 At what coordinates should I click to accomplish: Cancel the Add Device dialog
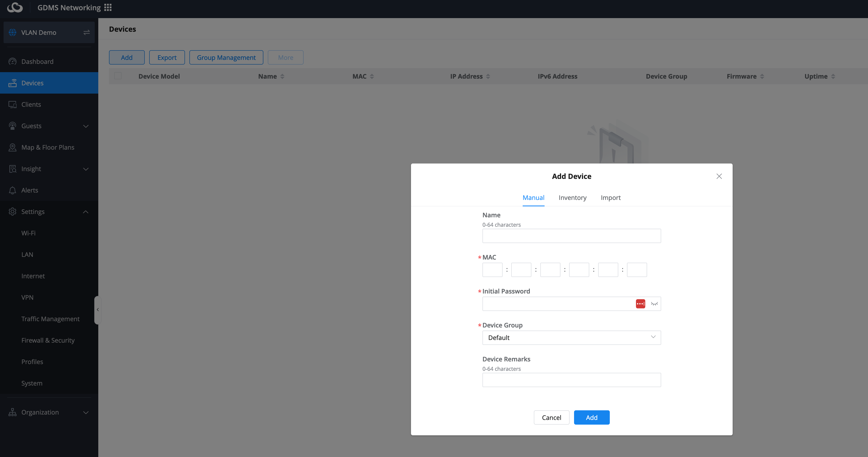pyautogui.click(x=551, y=417)
